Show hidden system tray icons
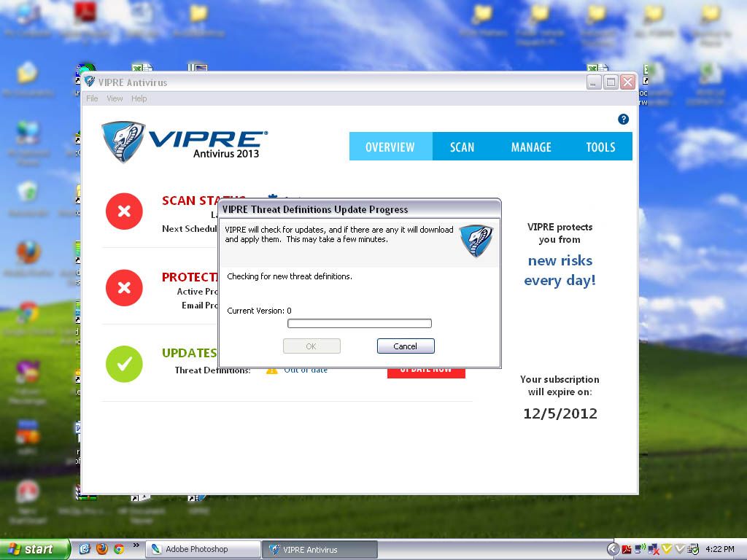 pos(613,550)
